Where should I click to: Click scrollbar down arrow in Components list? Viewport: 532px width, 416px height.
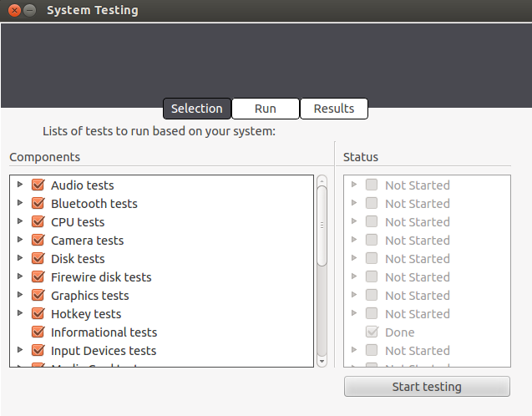point(322,361)
